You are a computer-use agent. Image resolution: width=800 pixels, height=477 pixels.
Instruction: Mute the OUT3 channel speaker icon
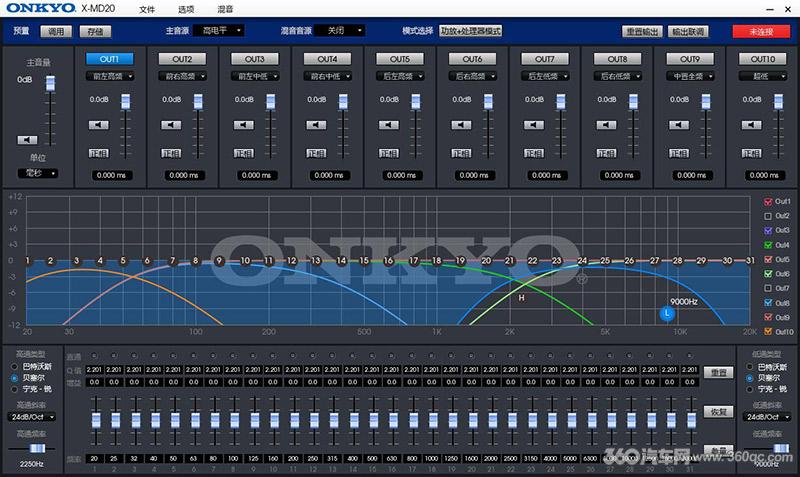(243, 125)
